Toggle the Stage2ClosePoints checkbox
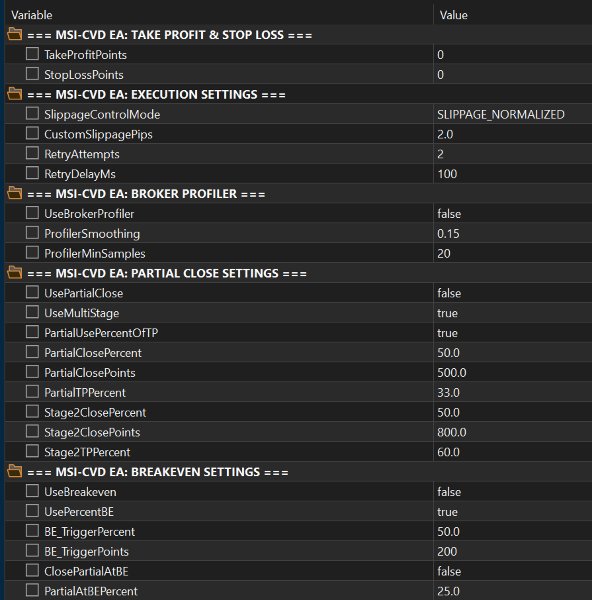 pos(32,432)
